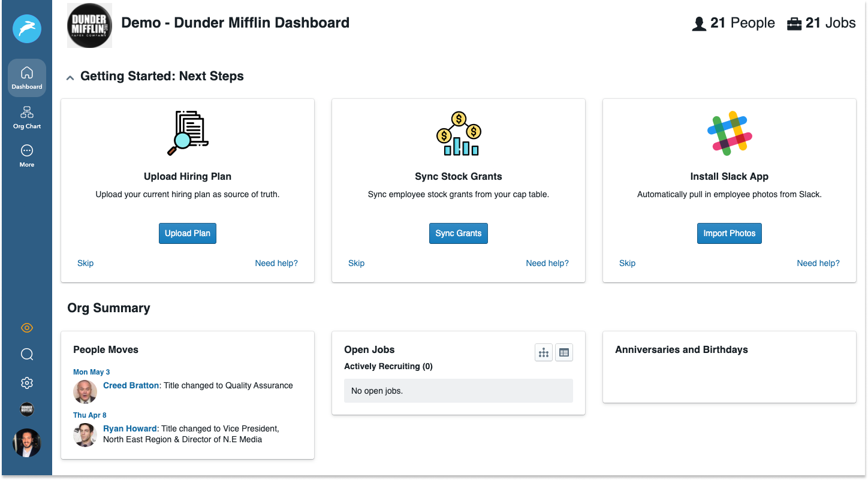868x480 pixels.
Task: Open user profile avatar in sidebar
Action: click(x=27, y=443)
